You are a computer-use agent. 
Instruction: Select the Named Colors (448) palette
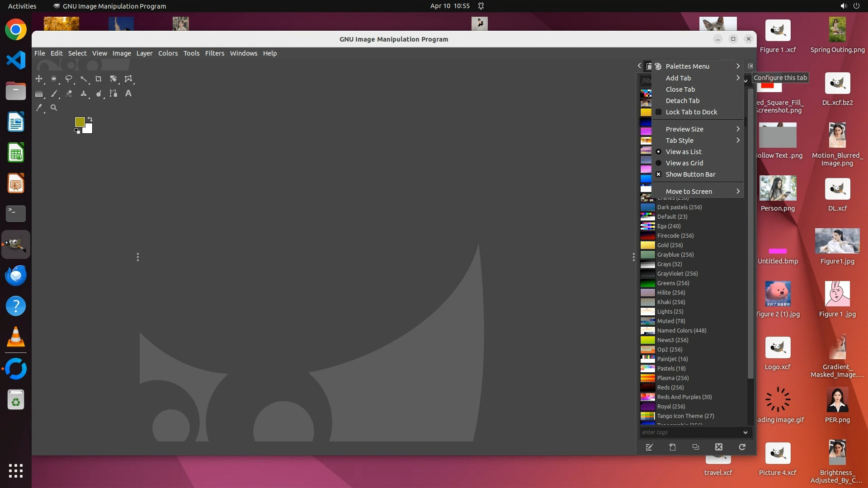[x=681, y=331]
